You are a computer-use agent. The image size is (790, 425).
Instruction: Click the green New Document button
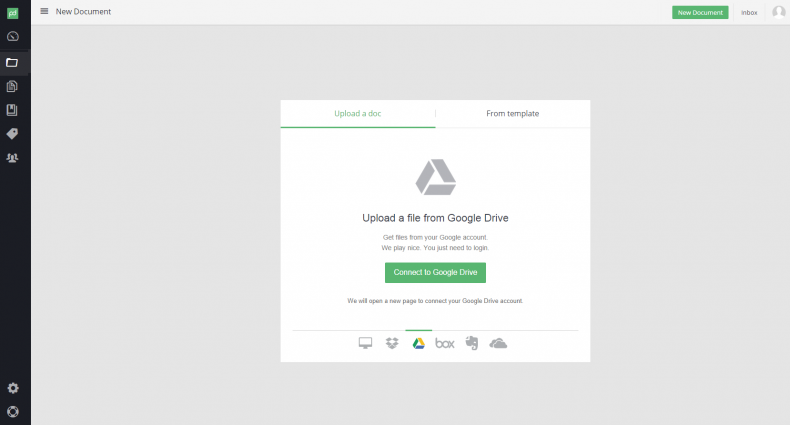(x=700, y=13)
